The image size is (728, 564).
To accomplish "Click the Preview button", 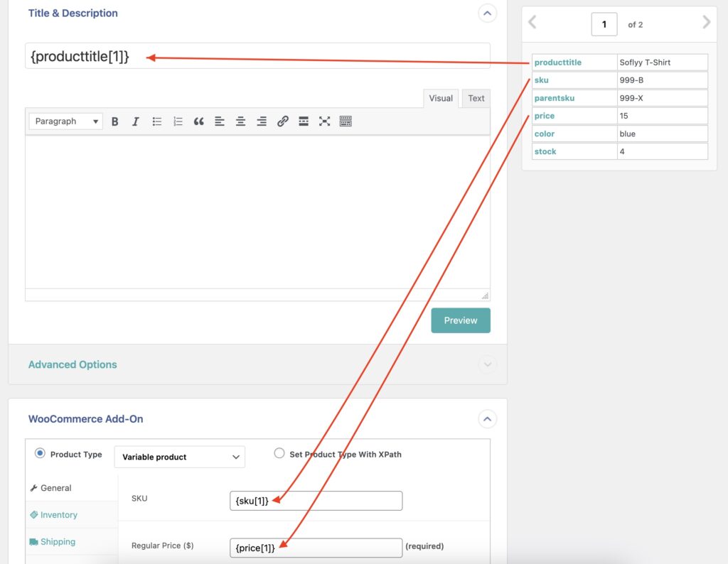I will (460, 320).
